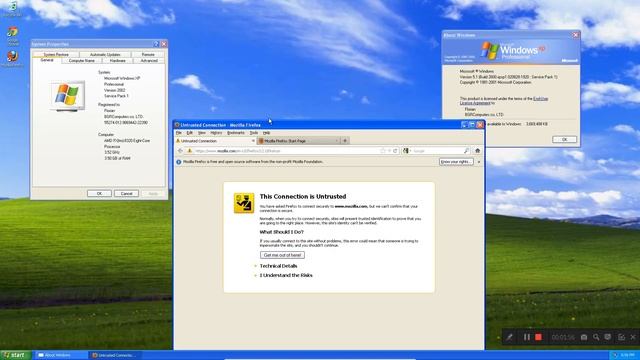Image resolution: width=640 pixels, height=360 pixels.
Task: Select the General tab in System Properties
Action: click(x=47, y=60)
